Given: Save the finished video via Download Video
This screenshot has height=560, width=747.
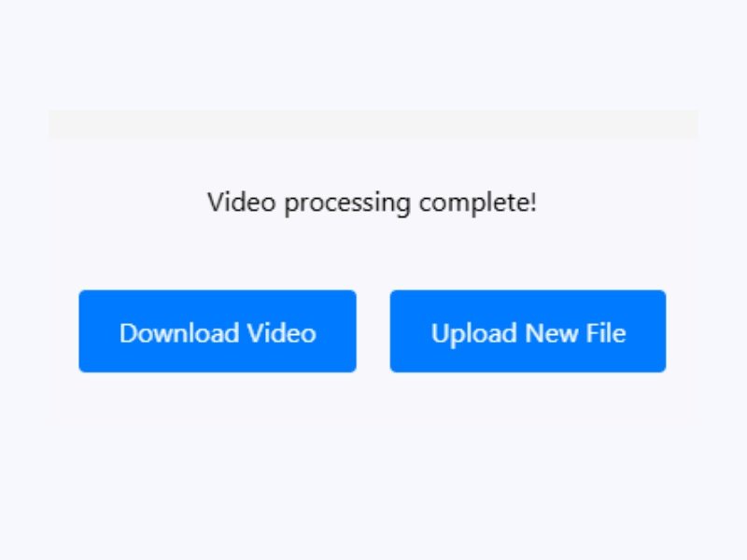Looking at the screenshot, I should (218, 331).
